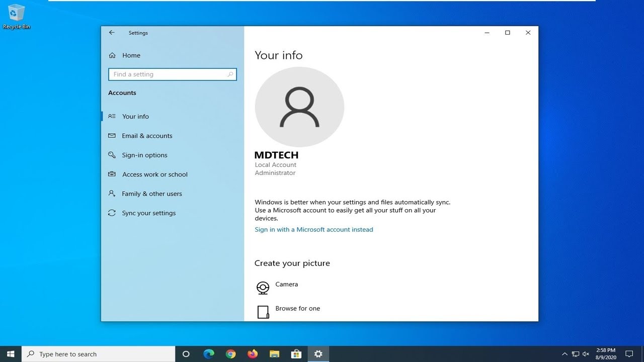
Task: Click the Find a setting search box
Action: point(173,74)
